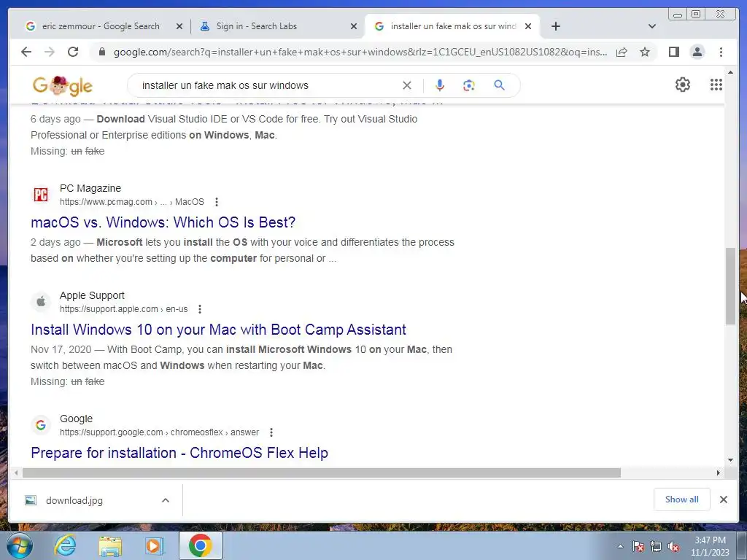Image resolution: width=747 pixels, height=560 pixels.
Task: View site information via the lock icon
Action: coord(101,52)
